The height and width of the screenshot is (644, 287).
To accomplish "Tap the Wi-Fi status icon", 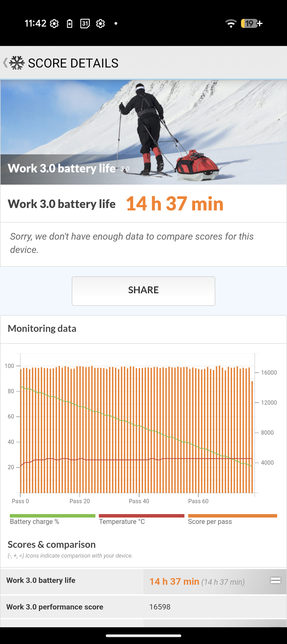I will click(x=231, y=24).
